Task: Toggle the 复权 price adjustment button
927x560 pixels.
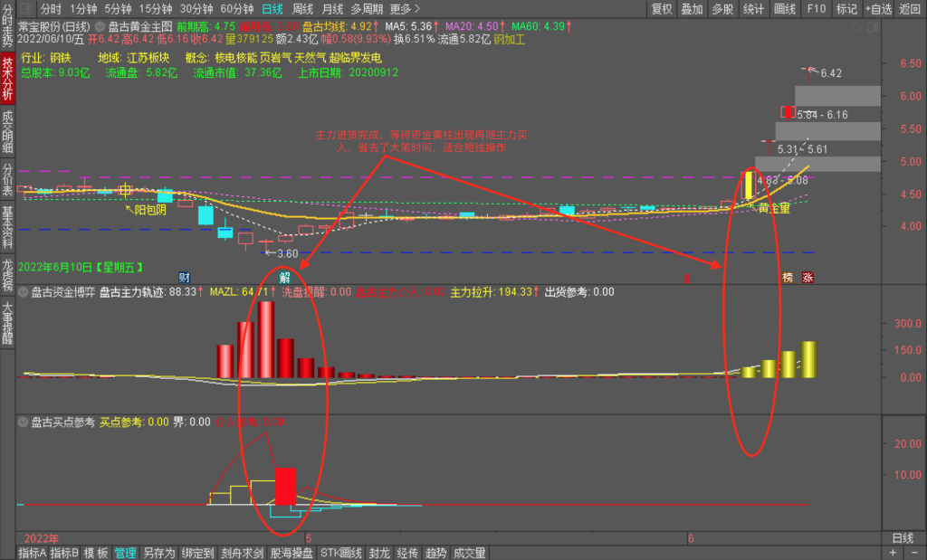Action: (x=662, y=9)
